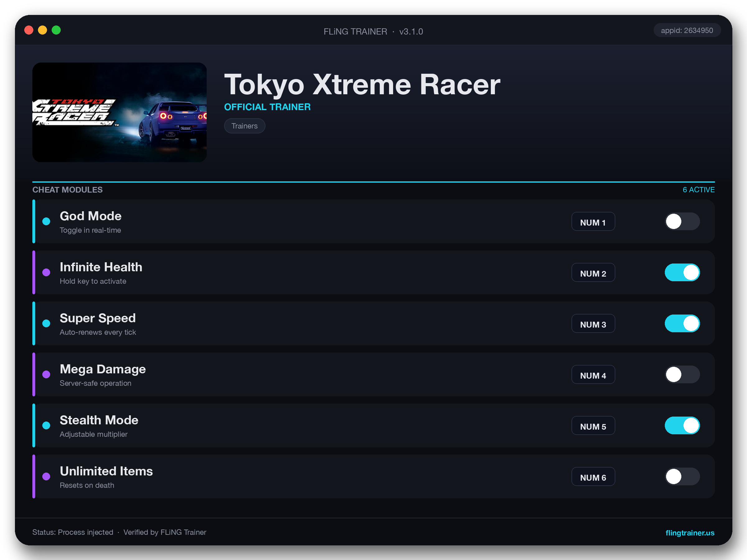Viewport: 747px width, 560px height.
Task: Select the NUM 4 hotkey badge
Action: 593,375
